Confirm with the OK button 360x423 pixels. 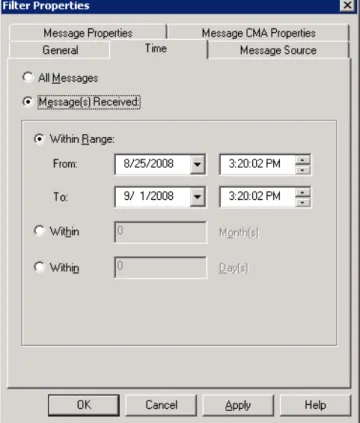pos(84,405)
